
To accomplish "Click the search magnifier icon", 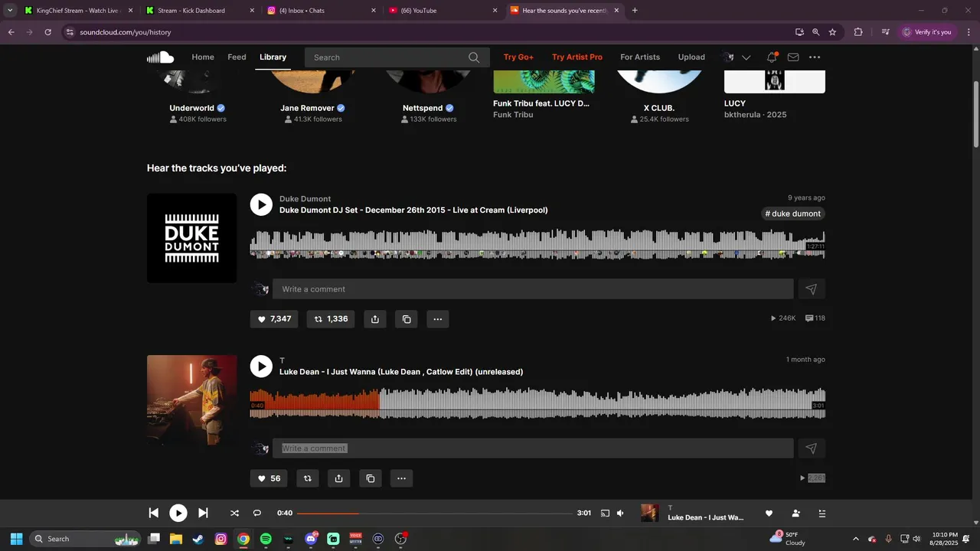I will 474,57.
